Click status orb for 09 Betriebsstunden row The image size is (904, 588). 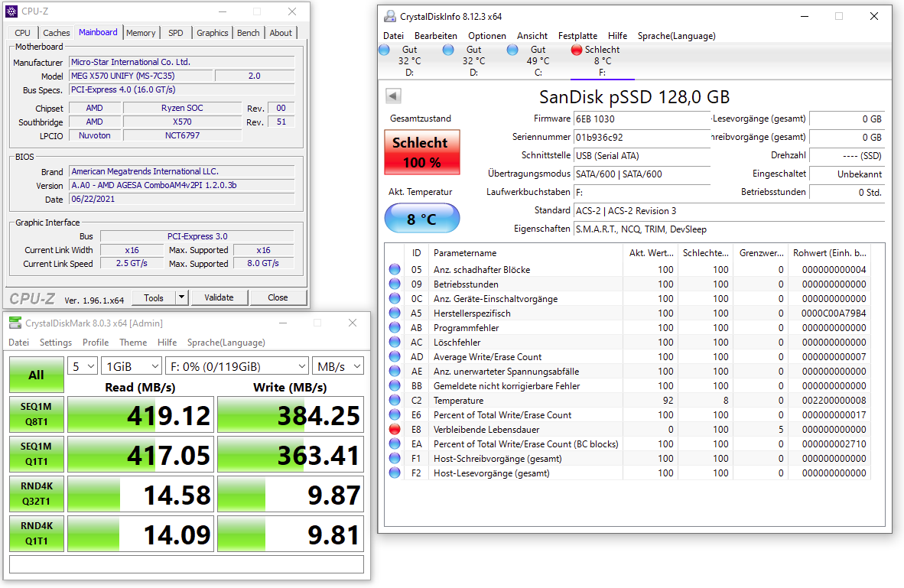(395, 284)
